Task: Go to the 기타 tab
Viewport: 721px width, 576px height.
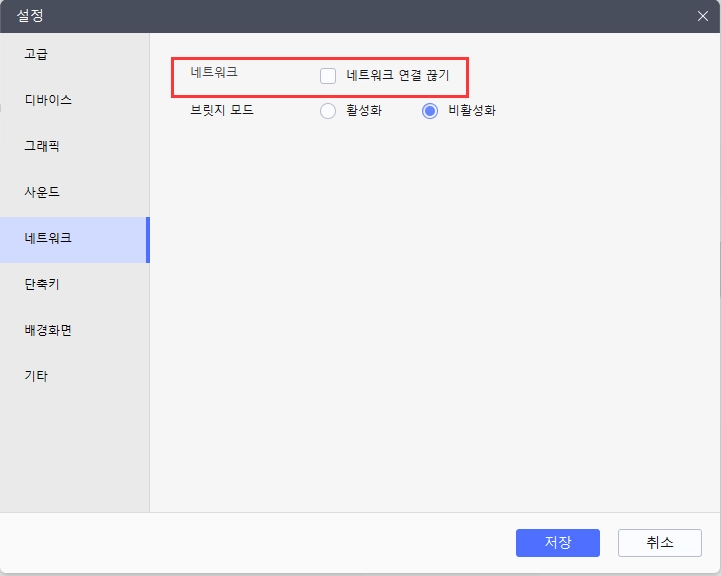Action: pos(74,376)
